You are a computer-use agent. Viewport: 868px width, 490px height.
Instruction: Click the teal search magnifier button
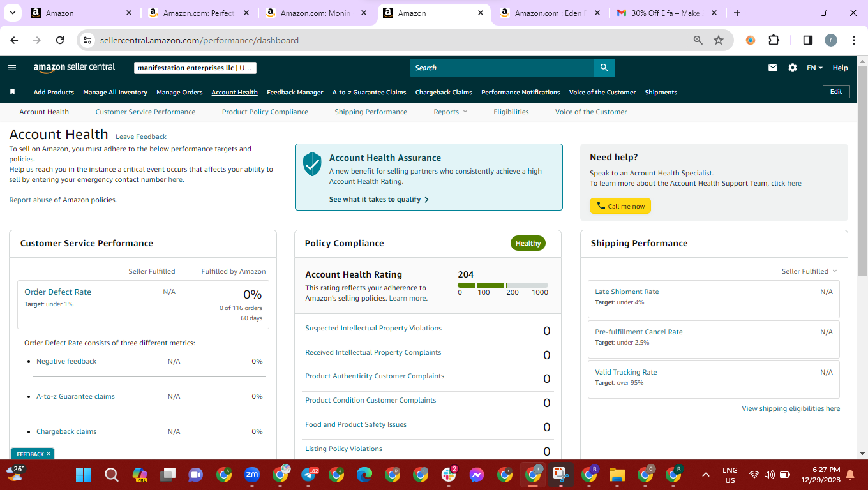pos(604,68)
